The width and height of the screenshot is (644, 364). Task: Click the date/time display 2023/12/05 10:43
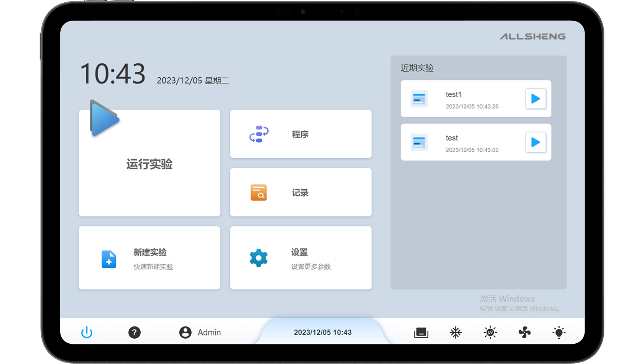(322, 332)
